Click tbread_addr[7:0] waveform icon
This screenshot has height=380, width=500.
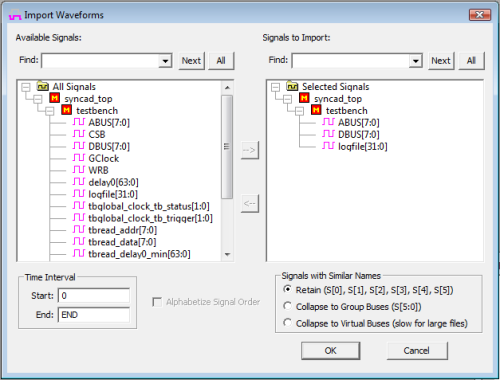[x=79, y=230]
